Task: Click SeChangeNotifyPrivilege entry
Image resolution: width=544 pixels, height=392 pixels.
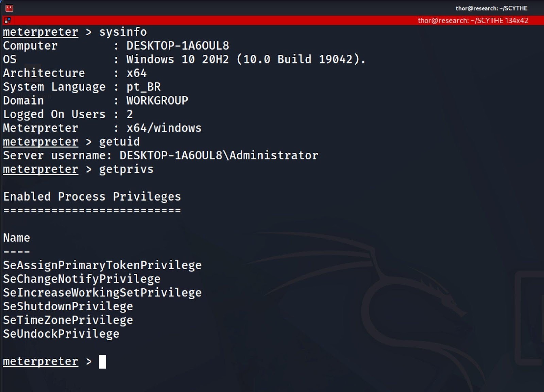Action: coord(82,279)
